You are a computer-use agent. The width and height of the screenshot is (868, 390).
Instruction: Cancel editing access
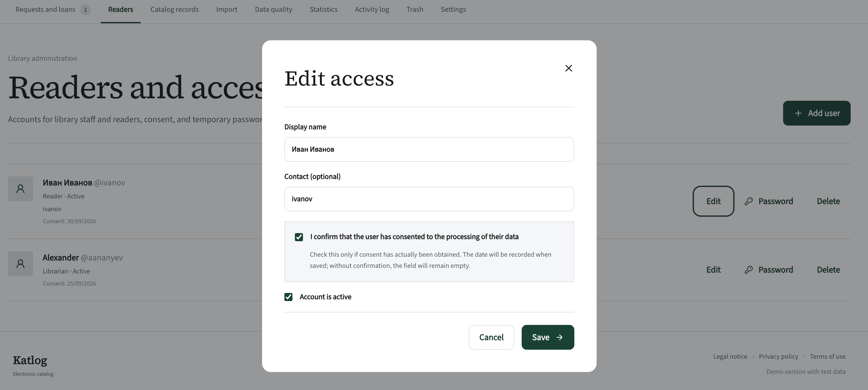click(491, 337)
